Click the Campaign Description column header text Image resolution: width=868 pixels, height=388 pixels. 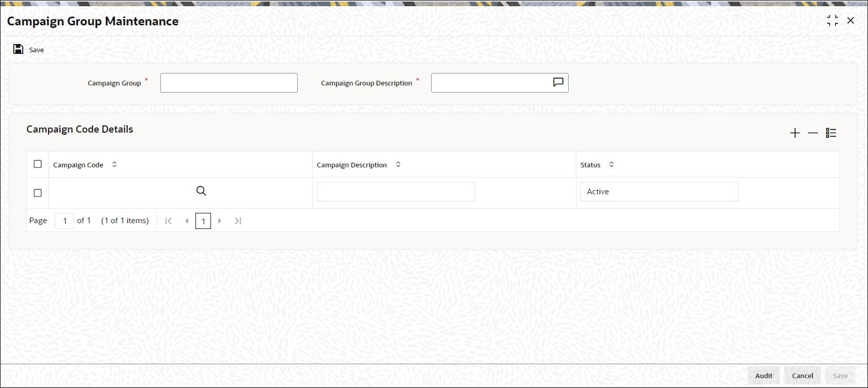pyautogui.click(x=352, y=165)
